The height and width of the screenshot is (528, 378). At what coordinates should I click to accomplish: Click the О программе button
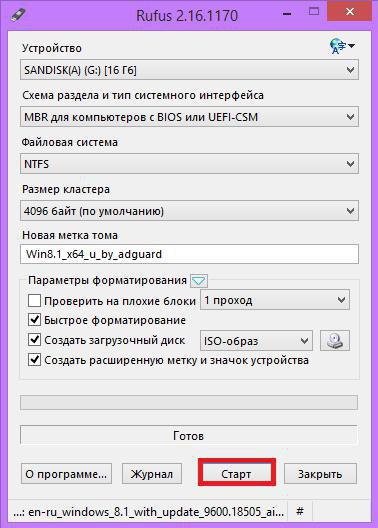point(66,474)
